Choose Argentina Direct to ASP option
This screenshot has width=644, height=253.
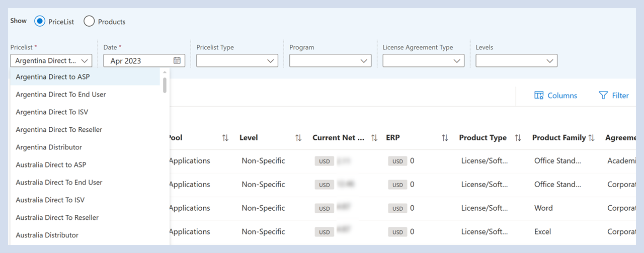[85, 77]
